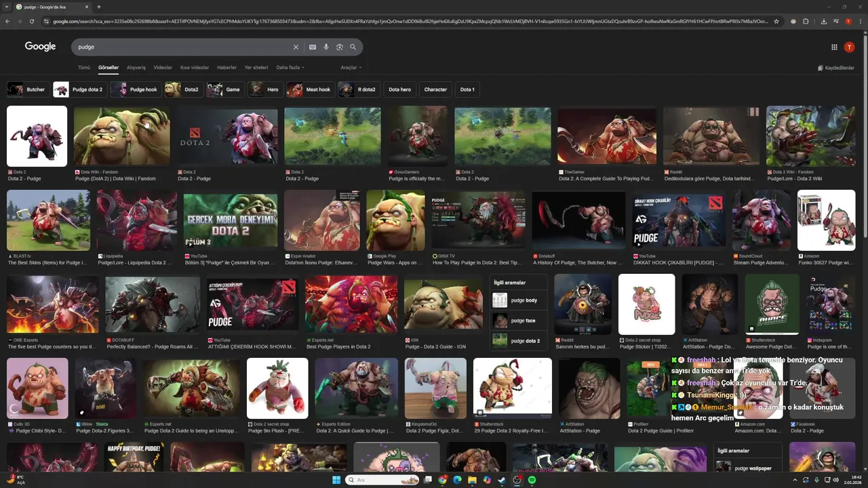Viewport: 868px width, 488px height.
Task: Go back to the previous page in the browser
Action: 7,21
